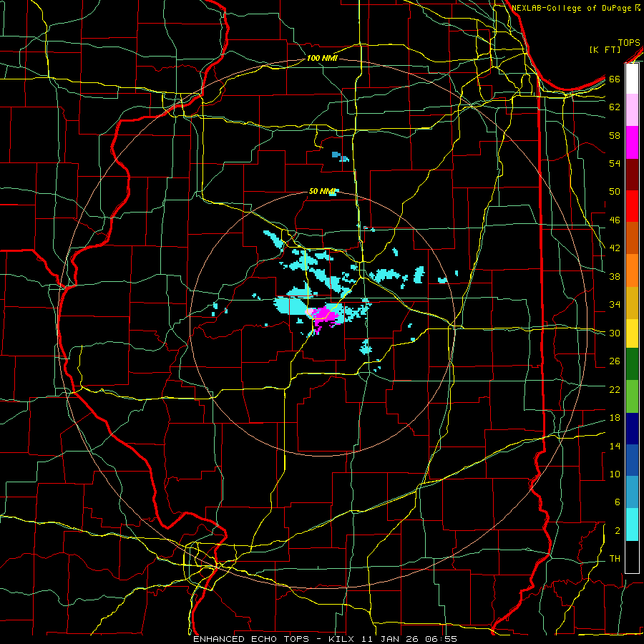Click the "50 NMI" range ring label
This screenshot has height=644, width=644.
coord(323,191)
